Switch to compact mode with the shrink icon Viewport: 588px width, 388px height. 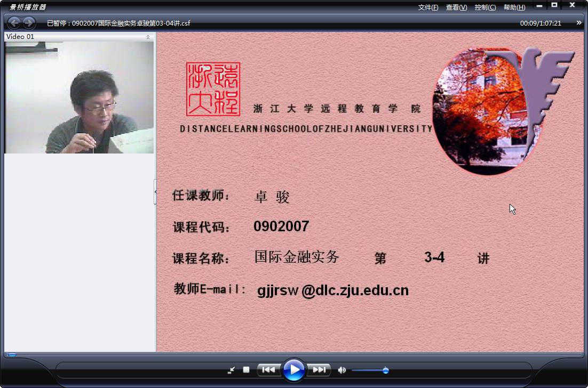(x=231, y=370)
